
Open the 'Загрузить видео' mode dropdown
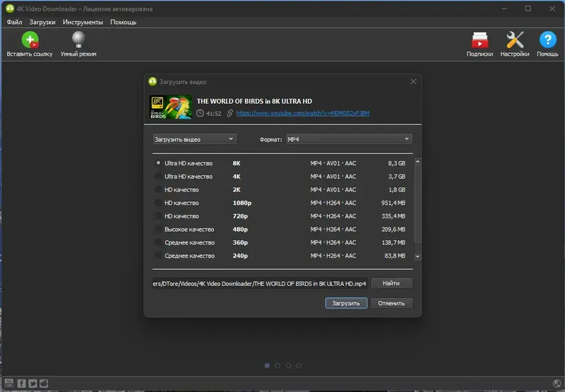tap(195, 139)
